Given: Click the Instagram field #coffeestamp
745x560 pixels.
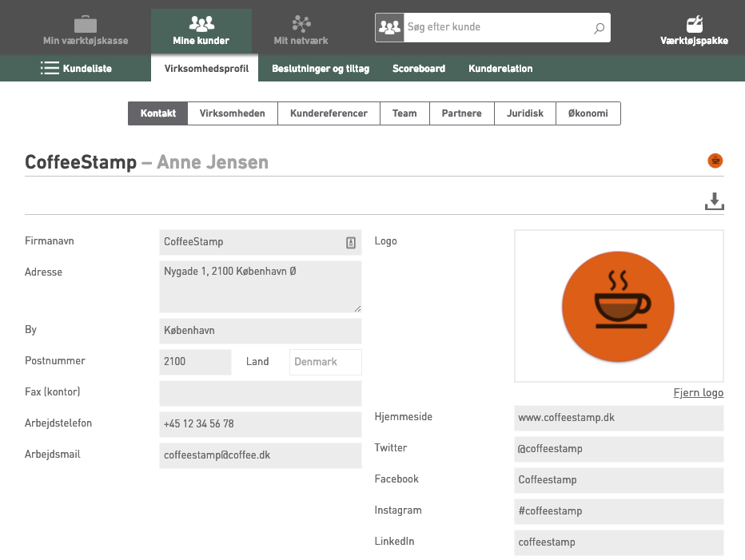Looking at the screenshot, I should click(619, 511).
